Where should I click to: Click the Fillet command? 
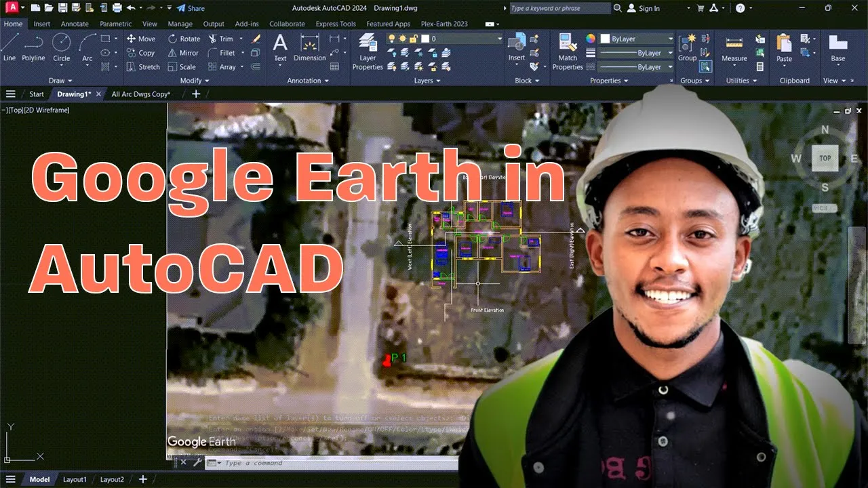[x=222, y=53]
